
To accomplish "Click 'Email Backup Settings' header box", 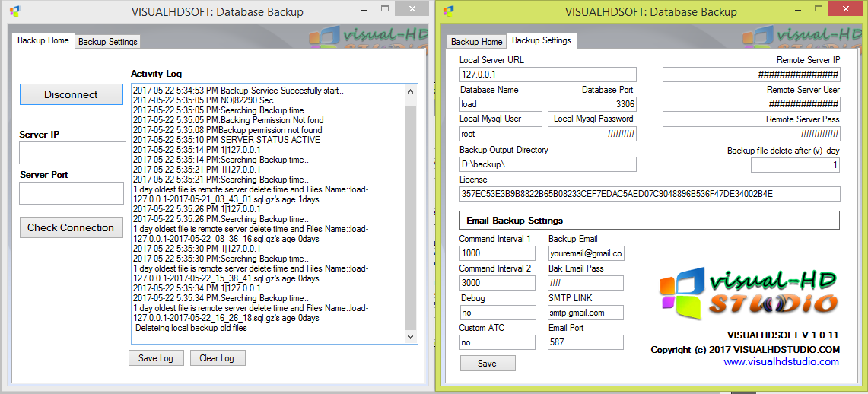I will point(650,221).
